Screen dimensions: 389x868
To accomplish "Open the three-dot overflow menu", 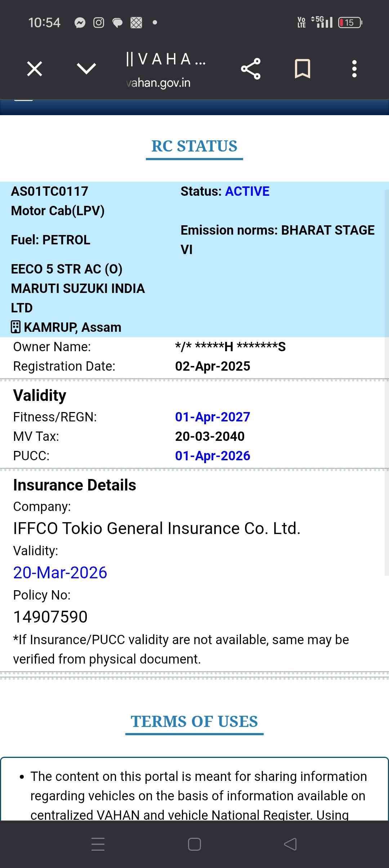I will point(354,69).
